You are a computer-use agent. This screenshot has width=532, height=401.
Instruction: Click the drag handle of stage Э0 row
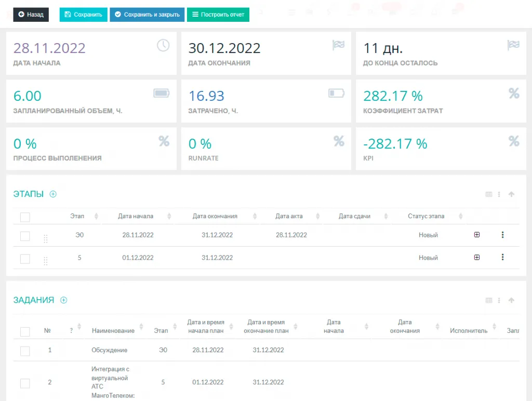(46, 238)
